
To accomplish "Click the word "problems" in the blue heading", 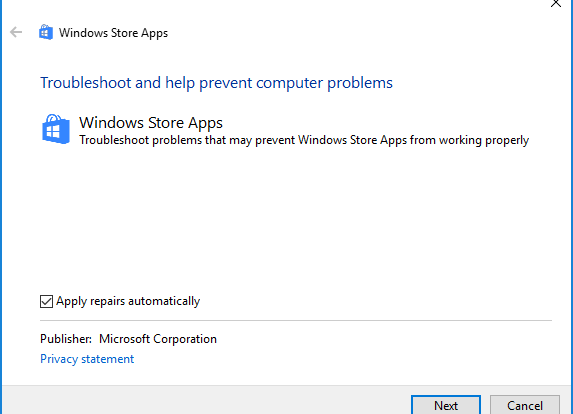I will (360, 84).
